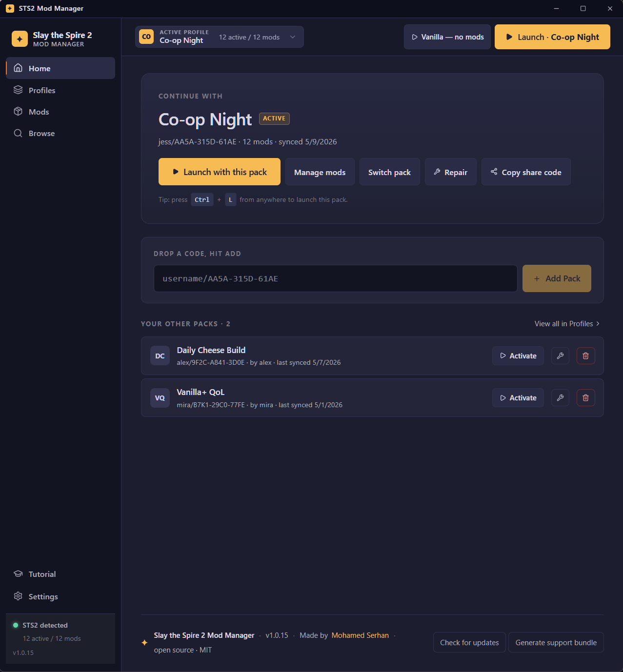This screenshot has height=672, width=623.
Task: Close the STS2 Mod Manager window
Action: 610,8
